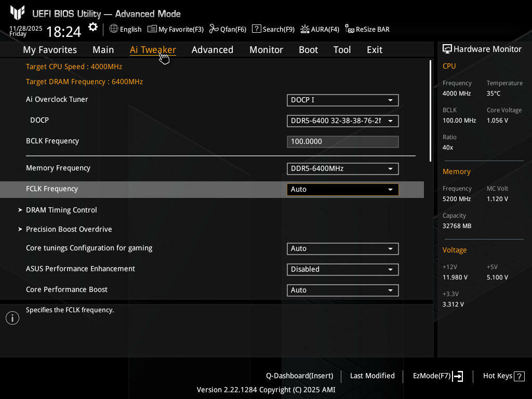This screenshot has height=399, width=532.
Task: Click the EzMode(F7) switch icon
Action: [x=458, y=376]
